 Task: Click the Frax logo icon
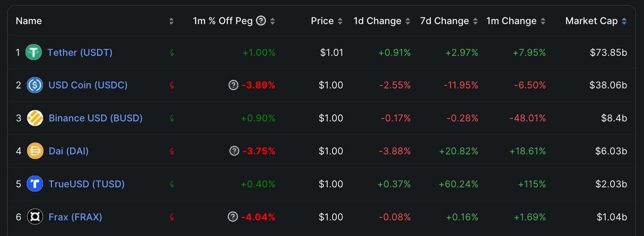click(x=35, y=217)
